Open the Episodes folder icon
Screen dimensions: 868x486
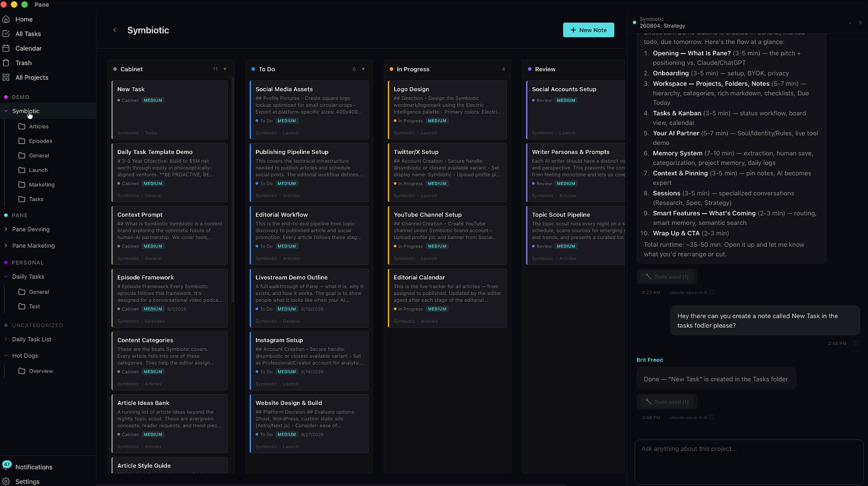point(22,141)
